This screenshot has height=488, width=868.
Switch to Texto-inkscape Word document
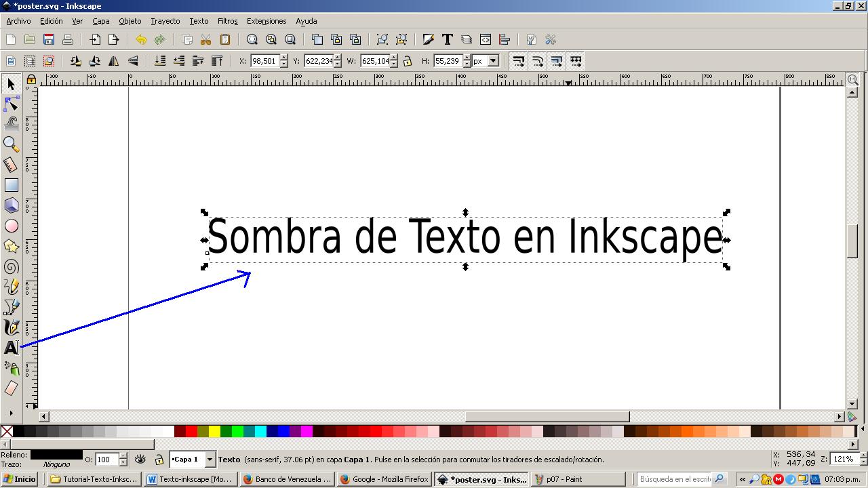click(x=189, y=479)
